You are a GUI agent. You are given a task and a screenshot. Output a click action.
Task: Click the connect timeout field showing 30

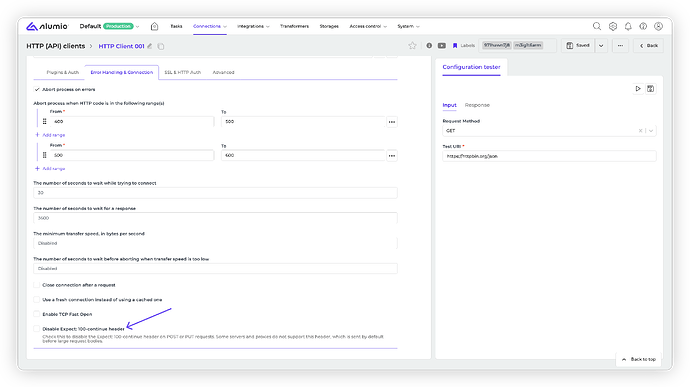tap(215, 193)
